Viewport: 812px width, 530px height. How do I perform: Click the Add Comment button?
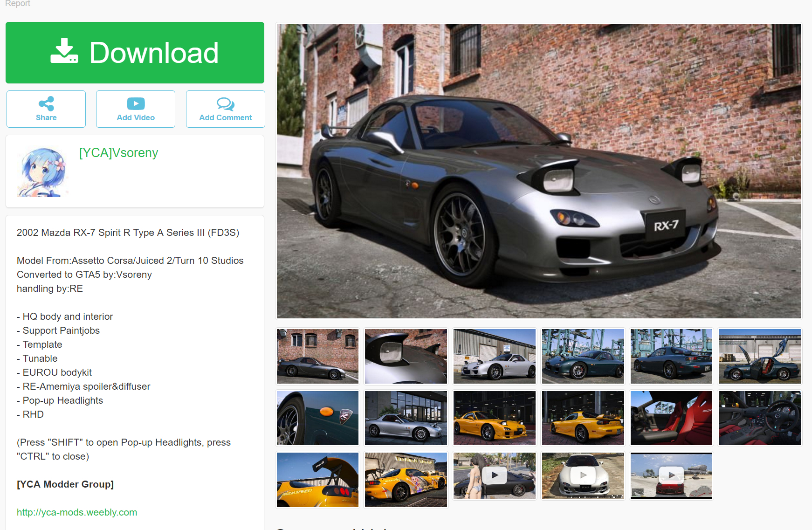click(x=226, y=109)
